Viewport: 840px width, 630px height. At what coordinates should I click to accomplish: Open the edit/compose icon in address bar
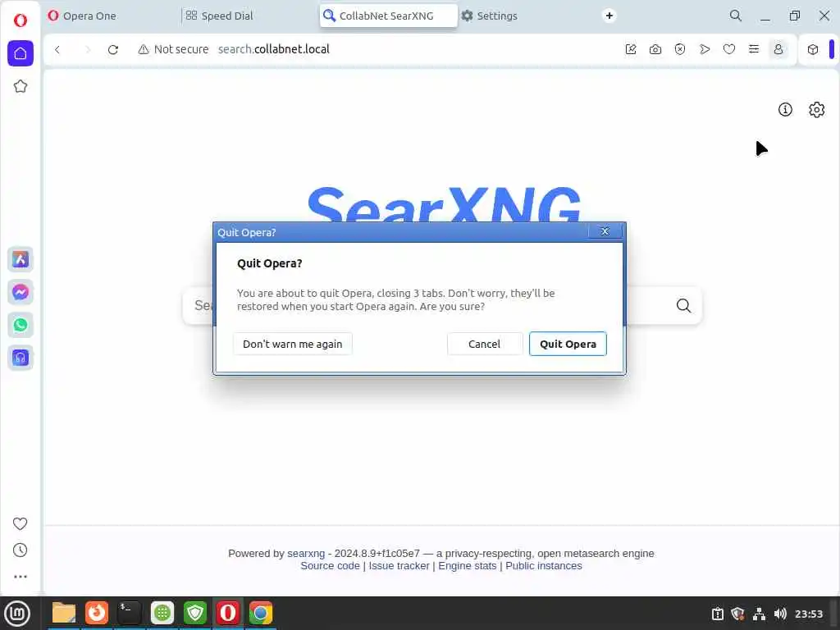[631, 49]
